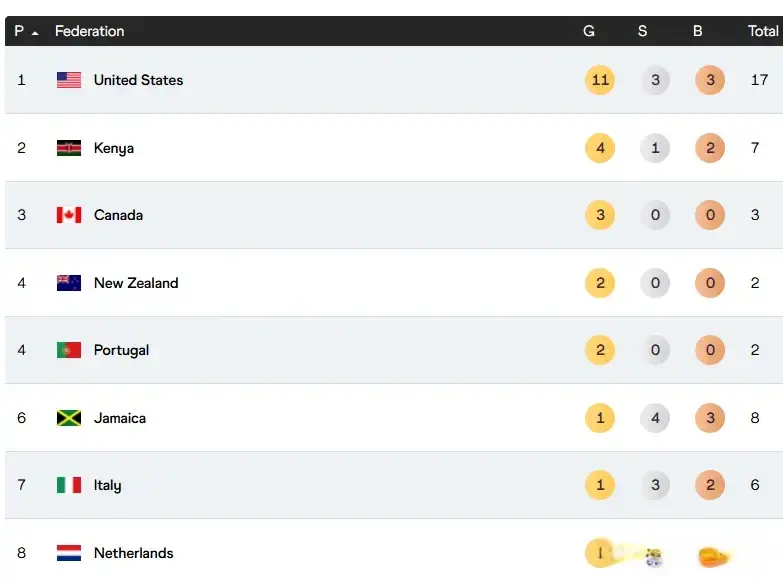Screen dimensions: 783x579
Task: Click the United States flag icon
Action: coord(69,80)
